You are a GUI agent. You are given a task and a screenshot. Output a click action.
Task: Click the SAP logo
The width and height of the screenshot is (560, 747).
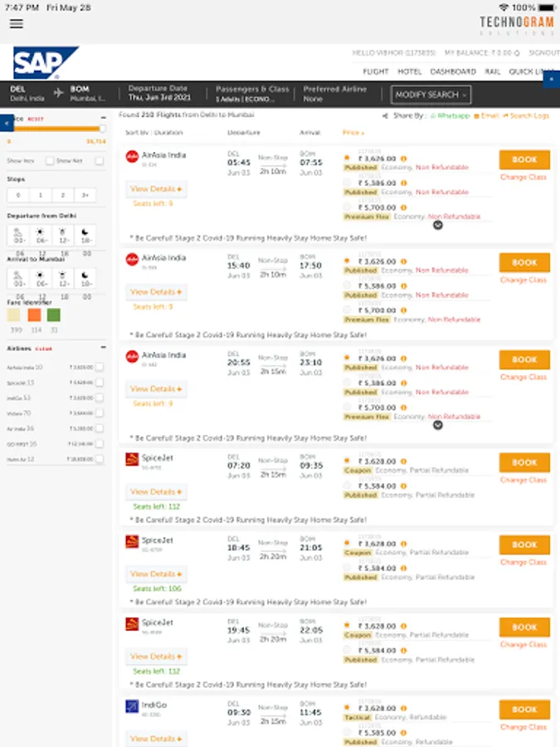46,62
